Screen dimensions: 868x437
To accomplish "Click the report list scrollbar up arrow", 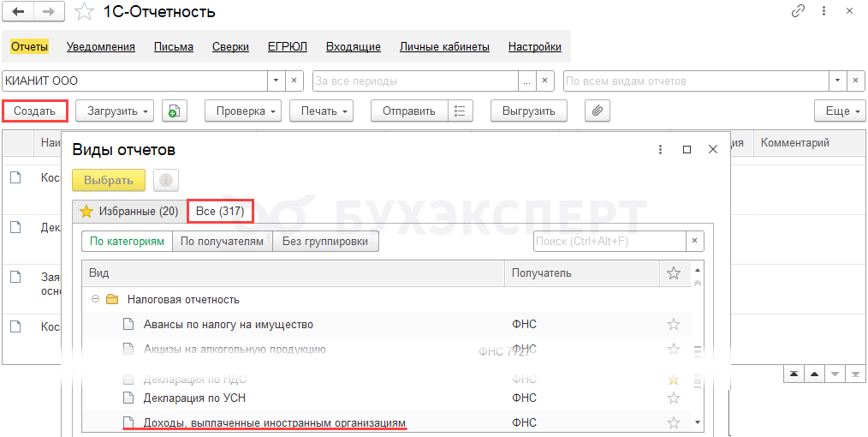I will (697, 270).
